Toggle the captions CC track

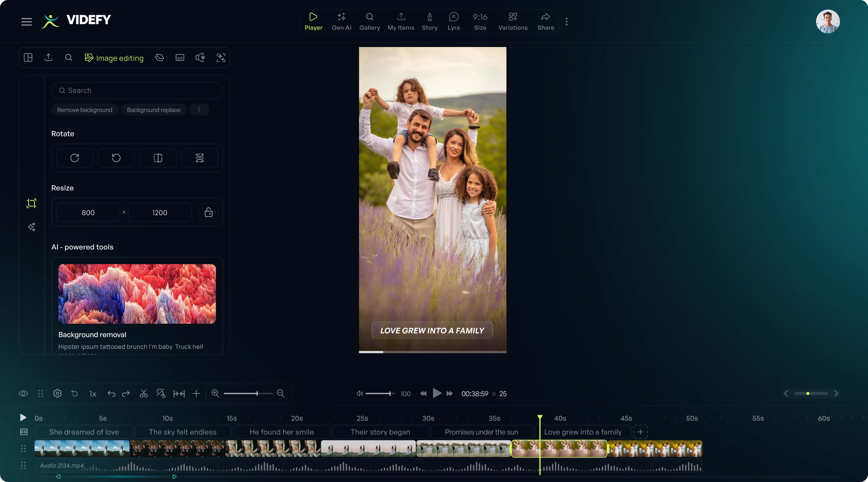click(23, 432)
